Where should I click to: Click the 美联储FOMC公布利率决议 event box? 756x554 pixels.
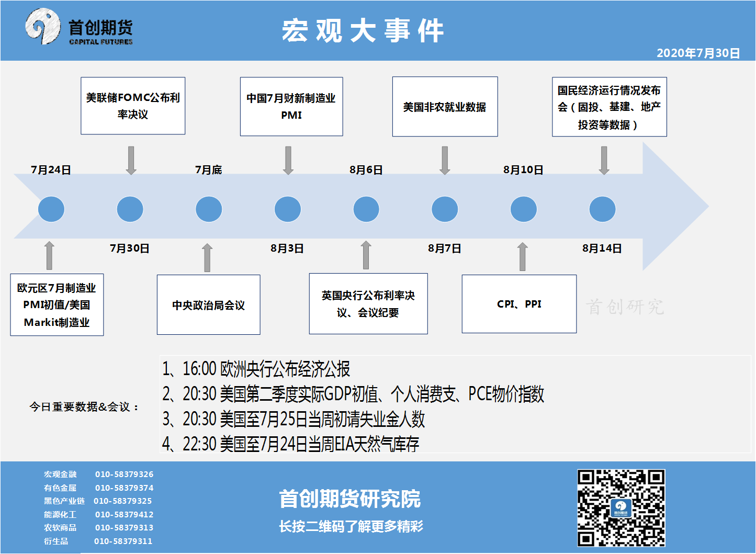click(133, 106)
